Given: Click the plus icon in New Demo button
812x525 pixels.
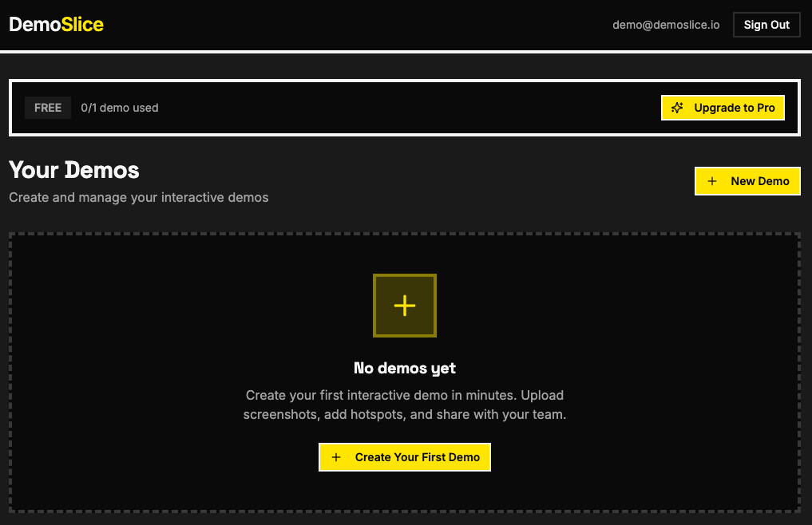Looking at the screenshot, I should point(712,181).
